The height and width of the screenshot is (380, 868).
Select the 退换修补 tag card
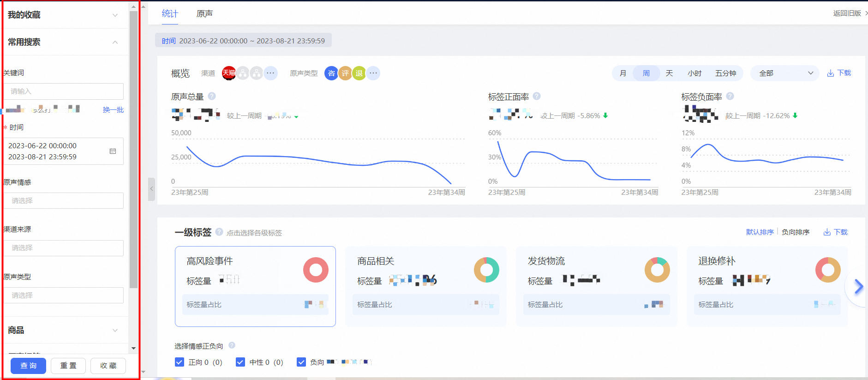click(767, 286)
